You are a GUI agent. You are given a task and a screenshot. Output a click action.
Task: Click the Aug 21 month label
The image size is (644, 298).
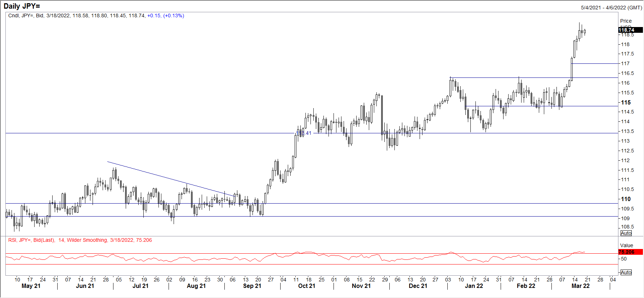tap(196, 286)
